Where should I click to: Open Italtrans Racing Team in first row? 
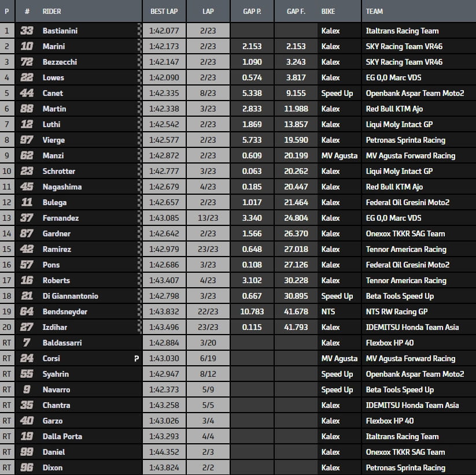(402, 31)
